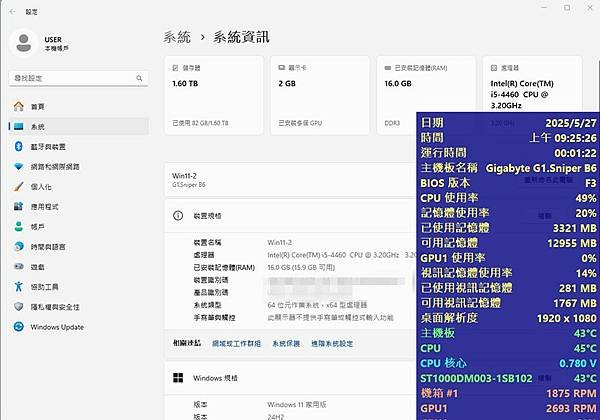This screenshot has height=420, width=600.
Task: Open 網路和網際網路 network settings
Action: click(x=78, y=167)
